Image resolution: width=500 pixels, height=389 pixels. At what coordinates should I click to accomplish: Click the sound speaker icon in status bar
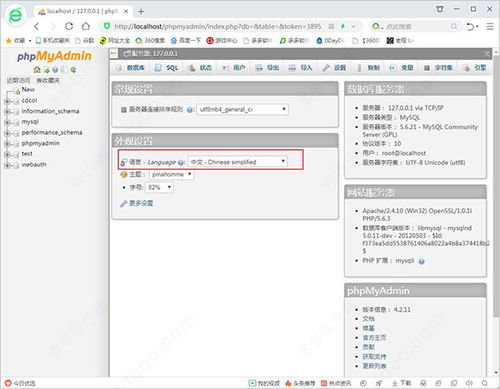click(469, 383)
